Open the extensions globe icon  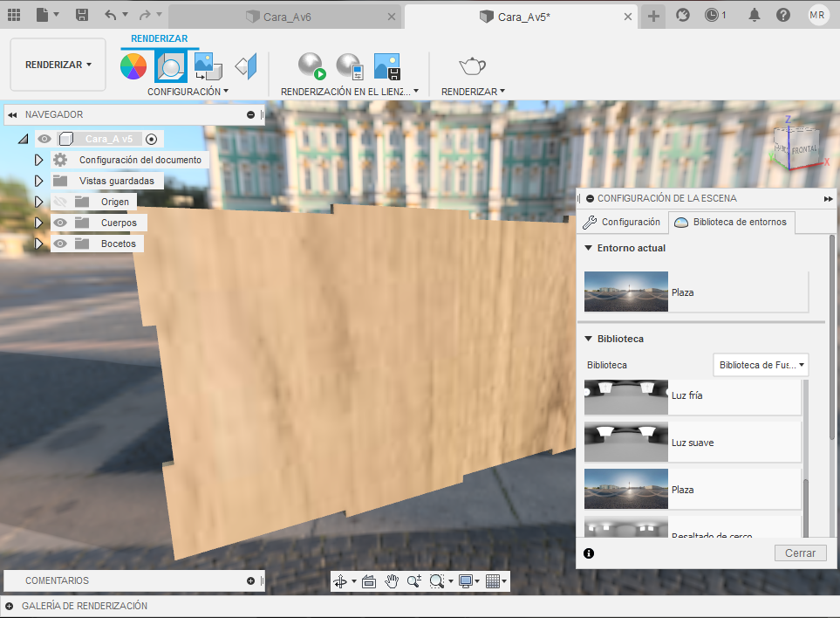682,15
